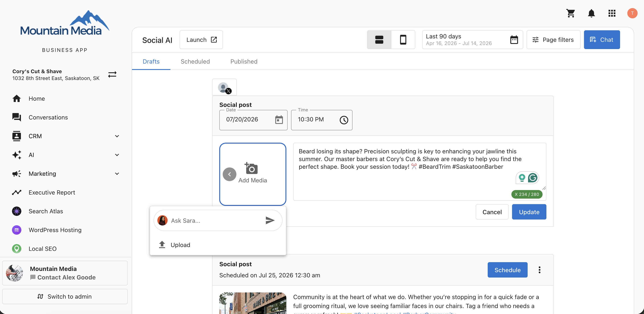
Task: Switch business location arrows icon
Action: click(x=112, y=74)
